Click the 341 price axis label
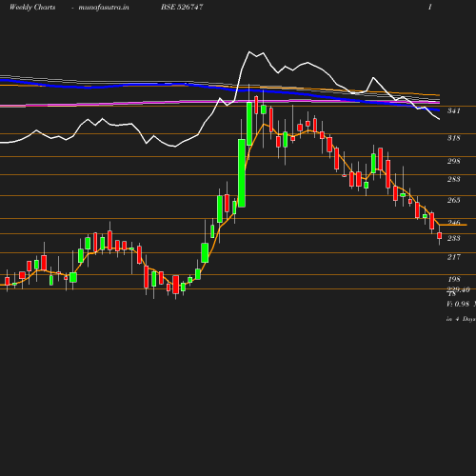Viewport: 476px width, 476px height. (453, 110)
